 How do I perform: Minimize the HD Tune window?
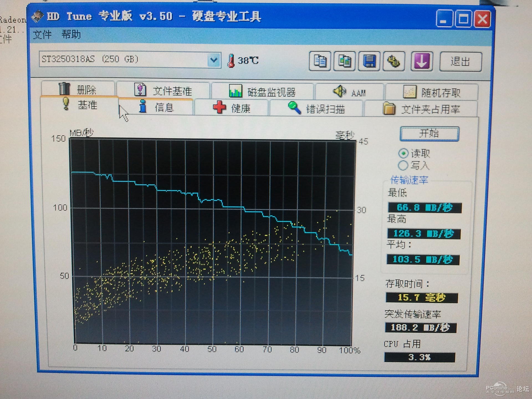click(444, 19)
